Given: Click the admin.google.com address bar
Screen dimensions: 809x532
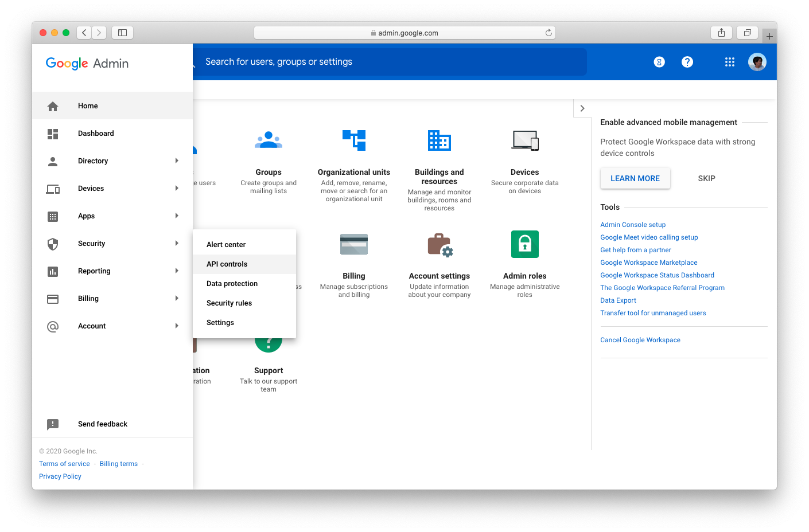Looking at the screenshot, I should pos(404,33).
